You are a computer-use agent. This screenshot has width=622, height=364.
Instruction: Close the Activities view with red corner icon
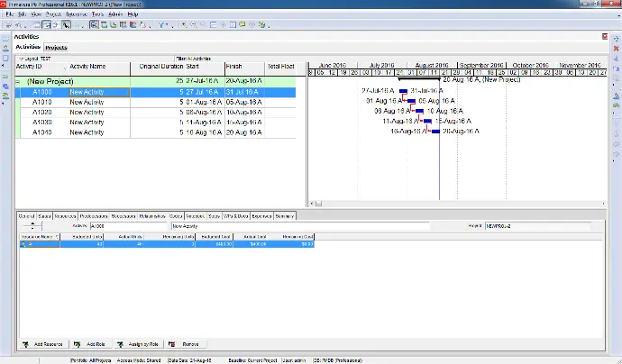click(603, 37)
